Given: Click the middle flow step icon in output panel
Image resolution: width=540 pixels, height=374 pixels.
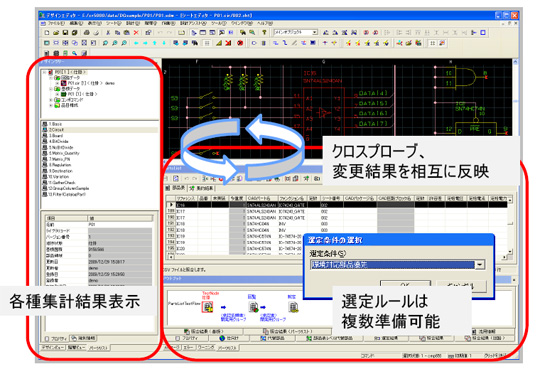Looking at the screenshot, I should point(253,307).
